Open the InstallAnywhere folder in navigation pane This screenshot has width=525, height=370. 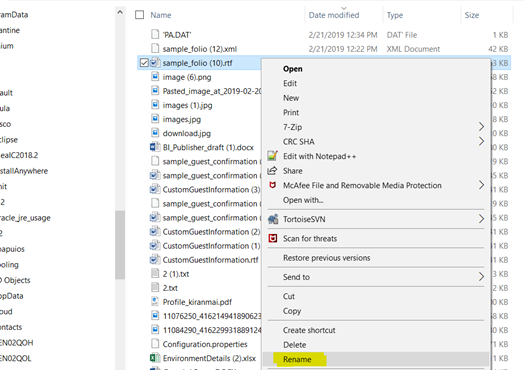pos(24,171)
